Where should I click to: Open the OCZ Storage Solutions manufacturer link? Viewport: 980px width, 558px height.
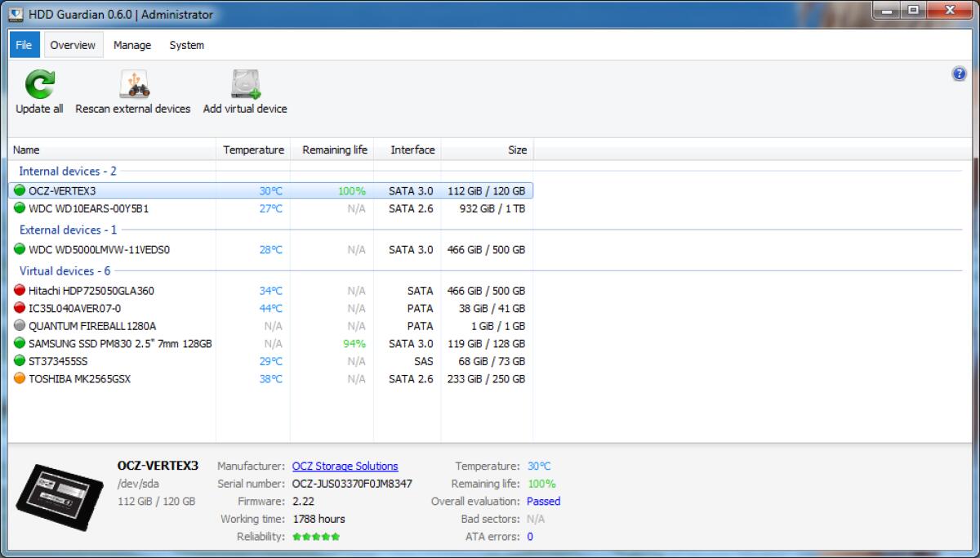tap(345, 466)
